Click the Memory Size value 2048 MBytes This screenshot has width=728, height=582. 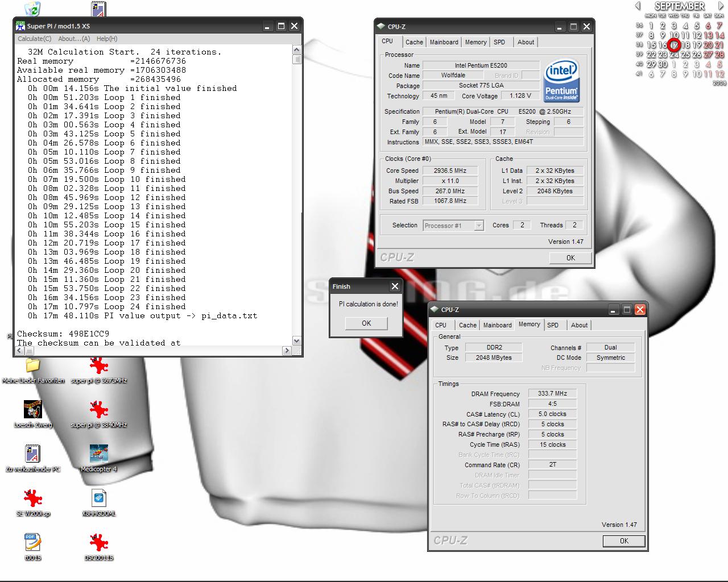click(x=494, y=357)
